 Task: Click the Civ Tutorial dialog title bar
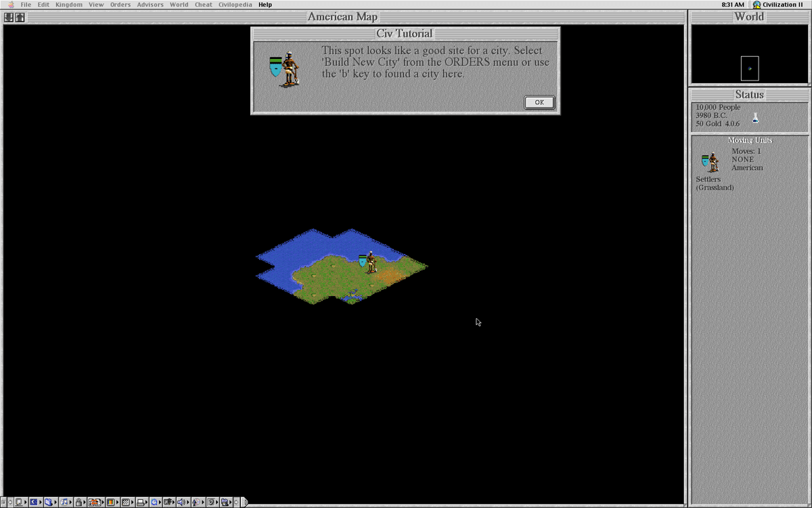(405, 34)
